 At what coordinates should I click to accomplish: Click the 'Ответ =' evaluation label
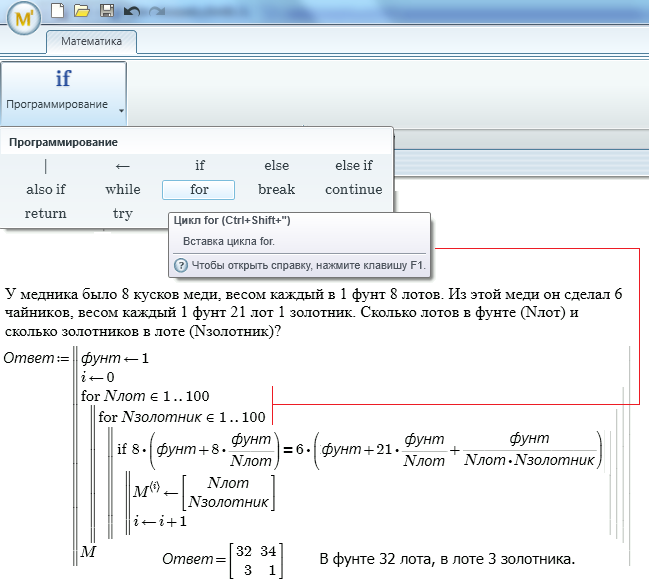coord(194,559)
